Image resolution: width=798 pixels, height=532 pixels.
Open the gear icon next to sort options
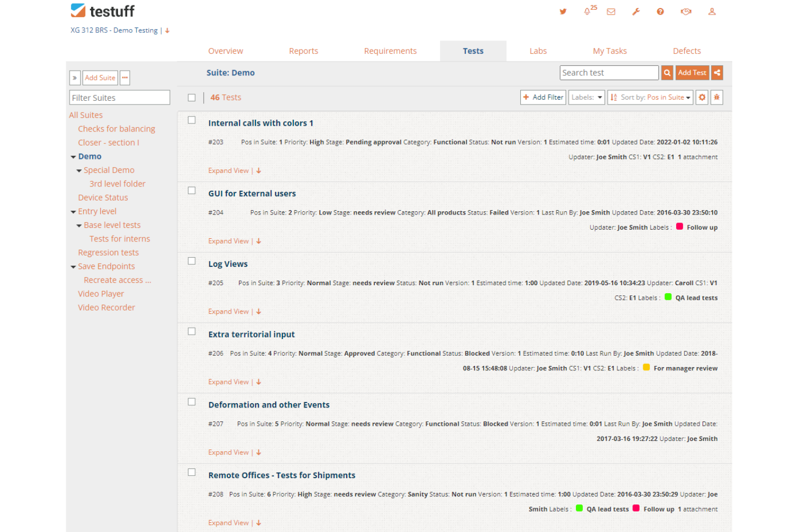(701, 97)
